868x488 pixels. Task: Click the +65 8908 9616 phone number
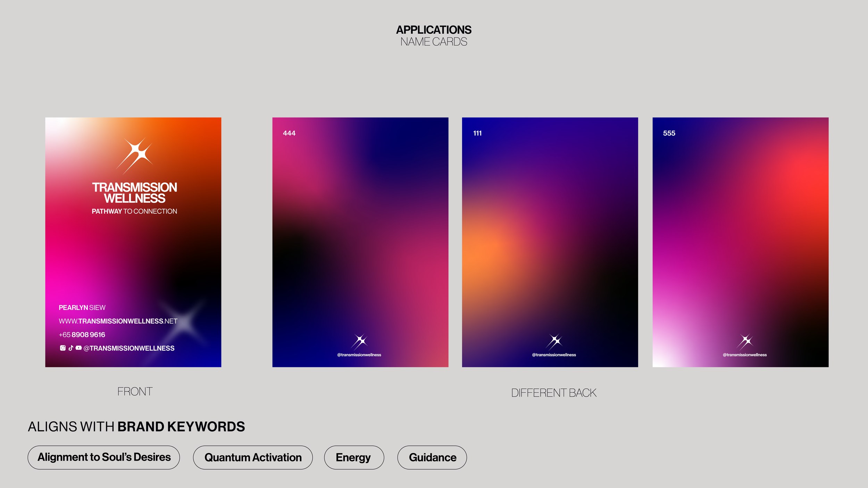82,335
